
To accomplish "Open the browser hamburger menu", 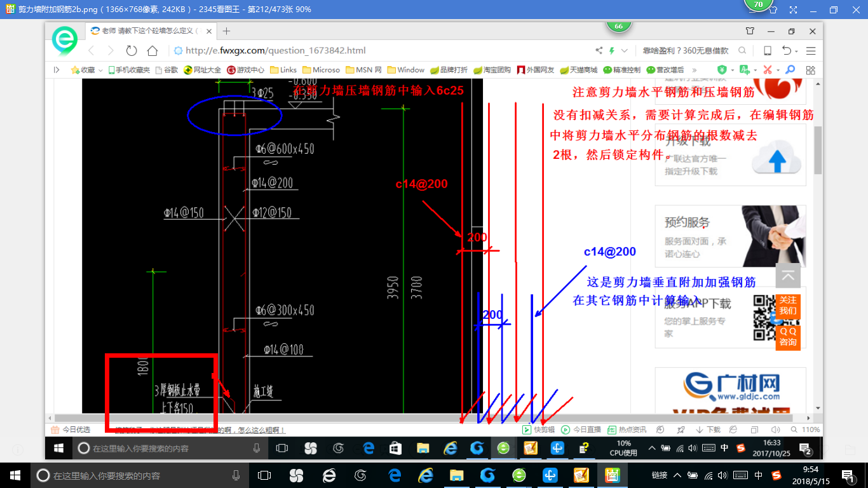I will (x=811, y=51).
